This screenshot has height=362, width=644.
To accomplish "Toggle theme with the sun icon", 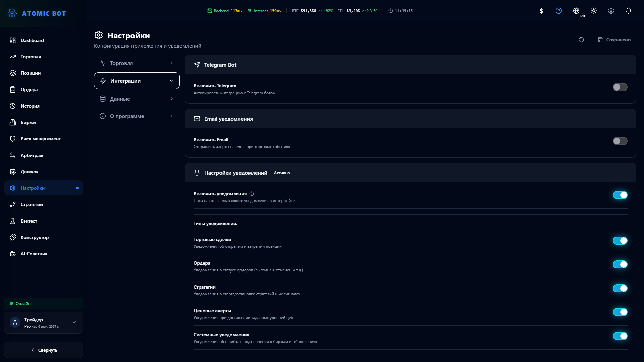I will pyautogui.click(x=594, y=11).
